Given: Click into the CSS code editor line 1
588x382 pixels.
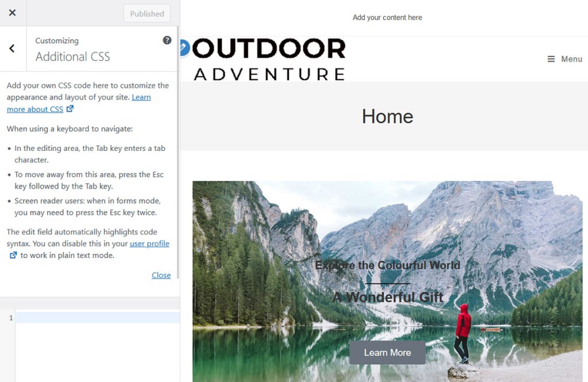Looking at the screenshot, I should [x=98, y=318].
